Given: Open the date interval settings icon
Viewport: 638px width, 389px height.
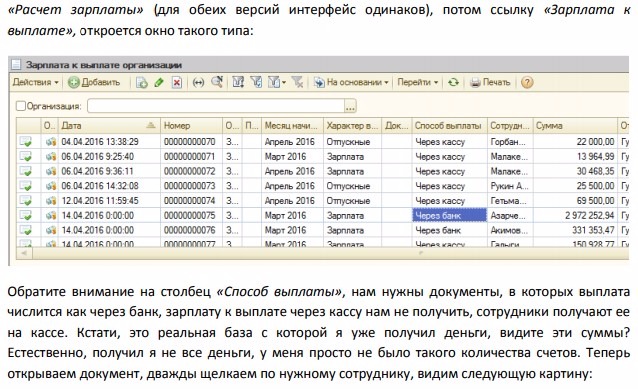Looking at the screenshot, I should [198, 83].
